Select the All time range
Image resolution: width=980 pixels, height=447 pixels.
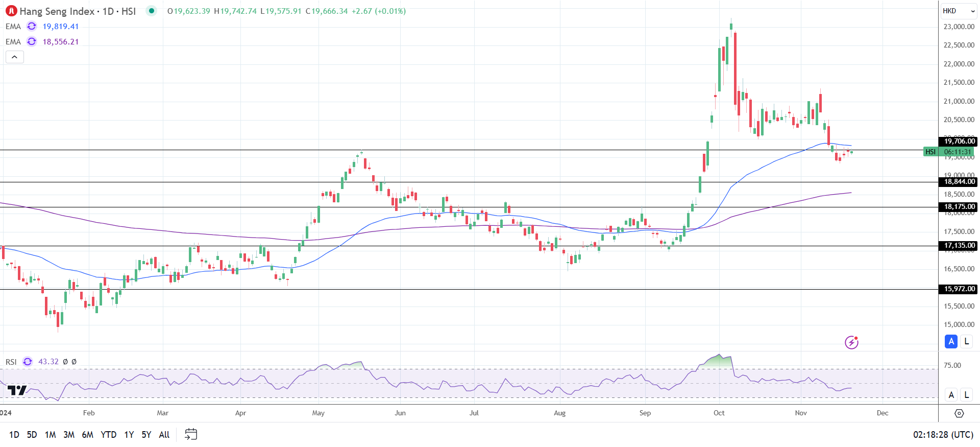pos(164,434)
